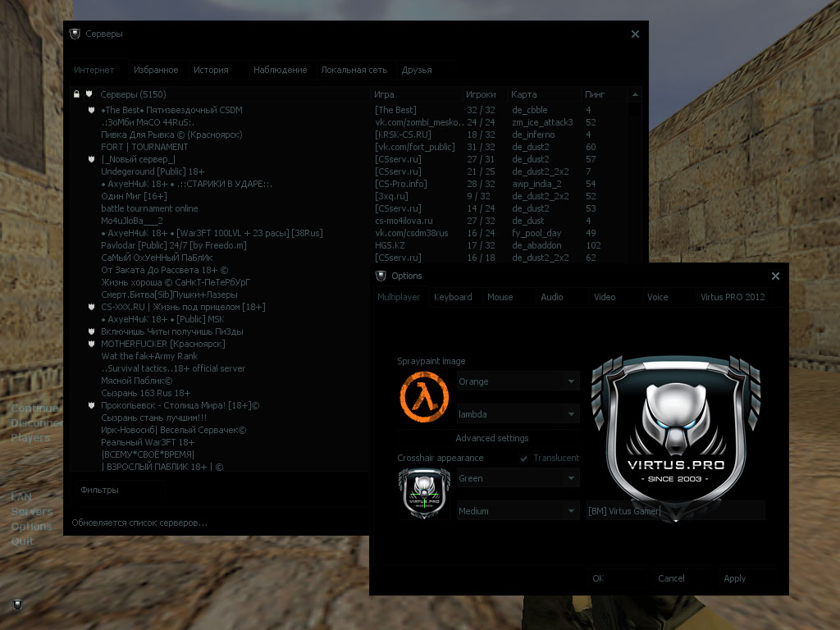
Task: Select the Wat the fak+Army Rank server
Action: [x=220, y=356]
